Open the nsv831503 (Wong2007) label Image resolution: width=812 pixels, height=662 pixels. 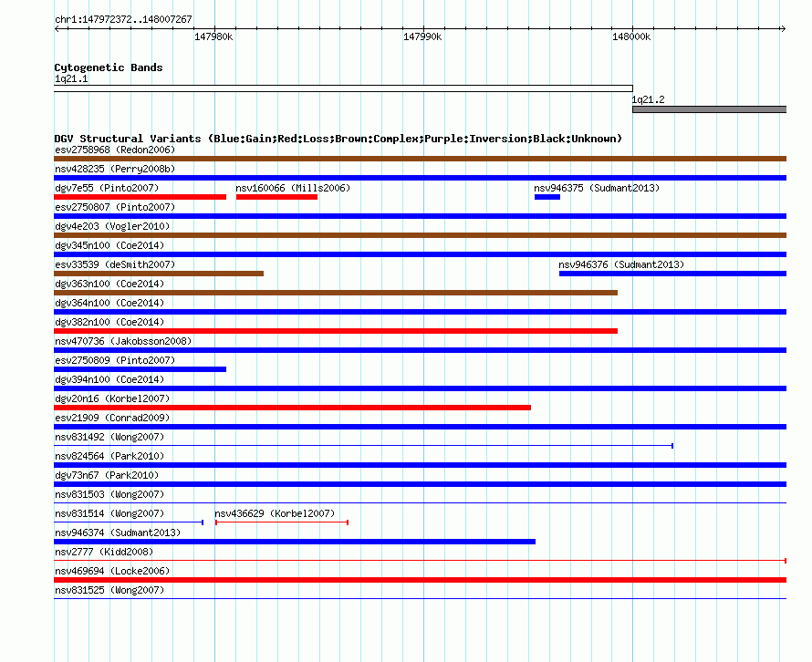(109, 494)
